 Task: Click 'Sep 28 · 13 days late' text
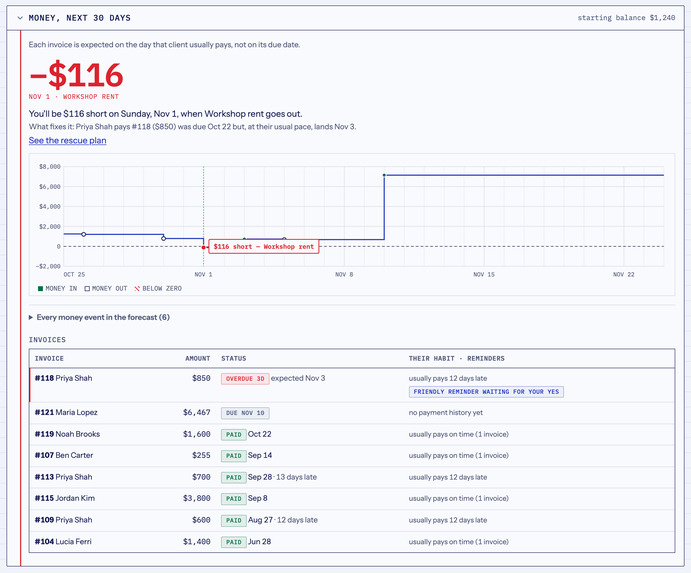coord(282,477)
